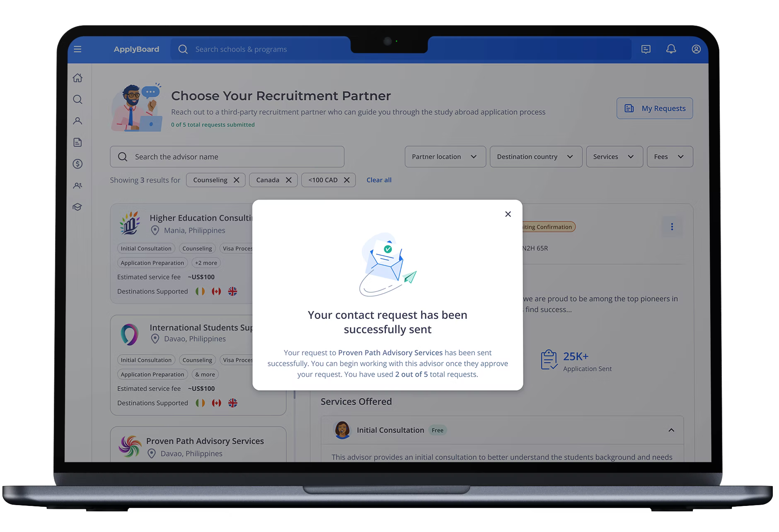Open the sidebar documents icon

click(x=77, y=142)
